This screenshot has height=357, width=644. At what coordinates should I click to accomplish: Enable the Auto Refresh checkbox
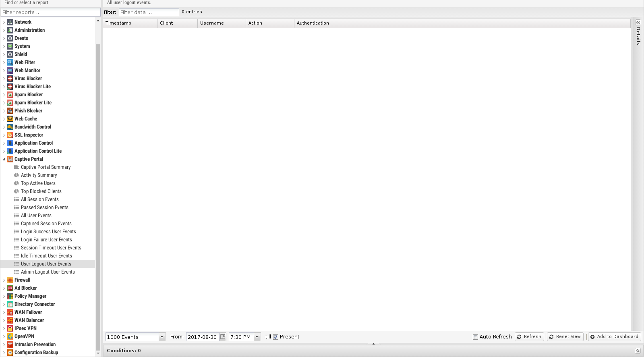(475, 337)
